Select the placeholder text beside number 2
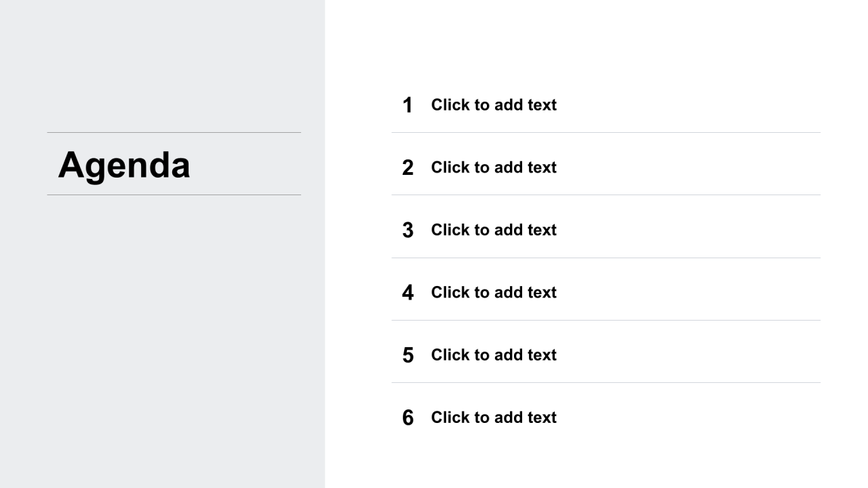 point(494,167)
